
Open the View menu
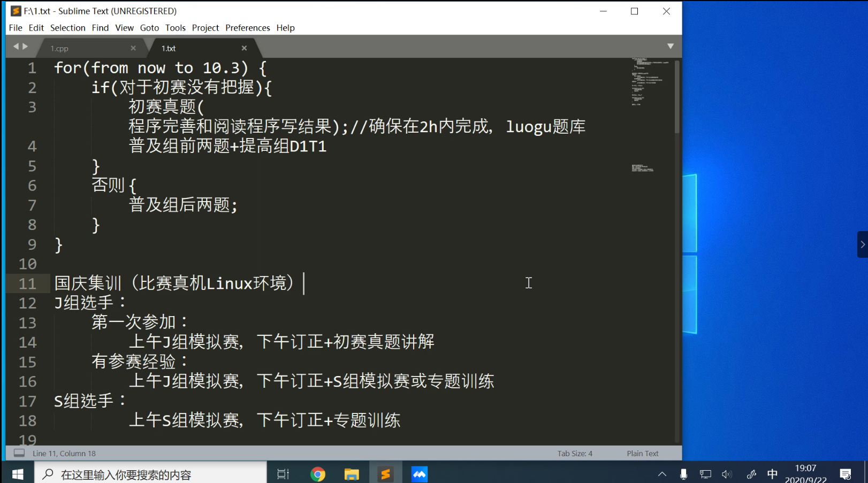(x=124, y=28)
